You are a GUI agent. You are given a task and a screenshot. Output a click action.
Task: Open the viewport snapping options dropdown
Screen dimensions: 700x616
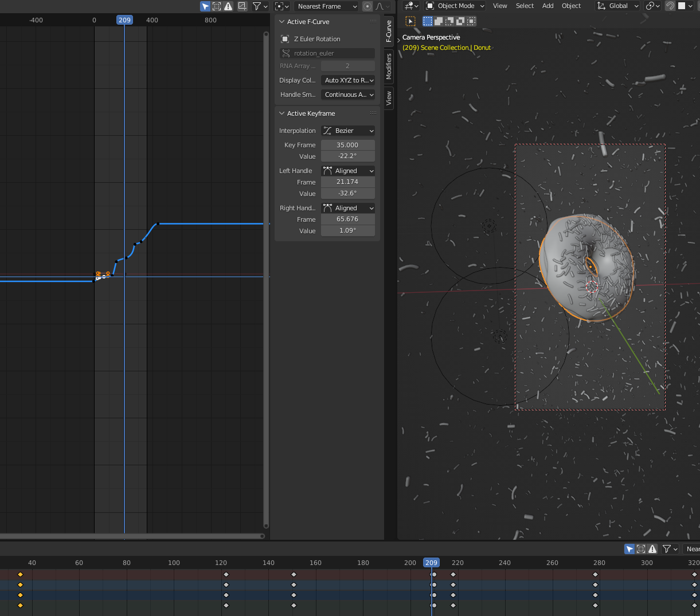pyautogui.click(x=685, y=6)
